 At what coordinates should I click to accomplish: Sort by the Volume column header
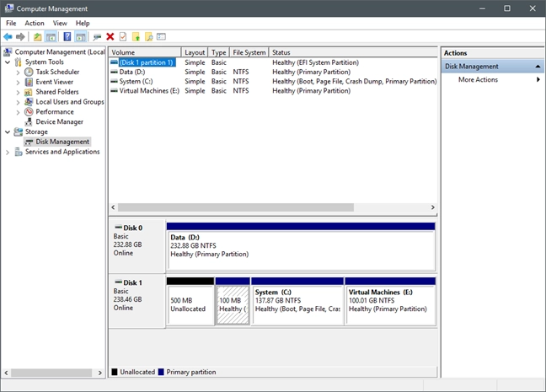(x=145, y=52)
